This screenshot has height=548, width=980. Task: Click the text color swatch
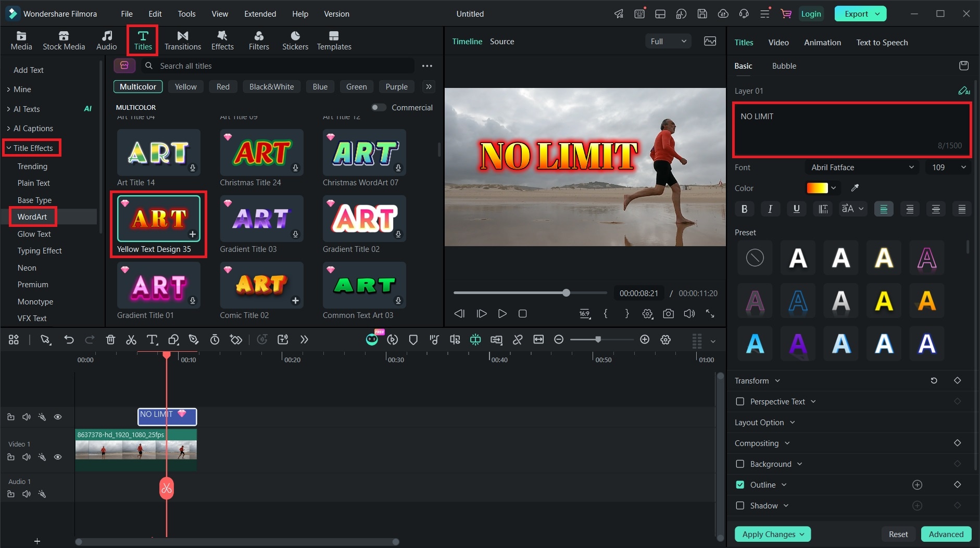pyautogui.click(x=816, y=188)
